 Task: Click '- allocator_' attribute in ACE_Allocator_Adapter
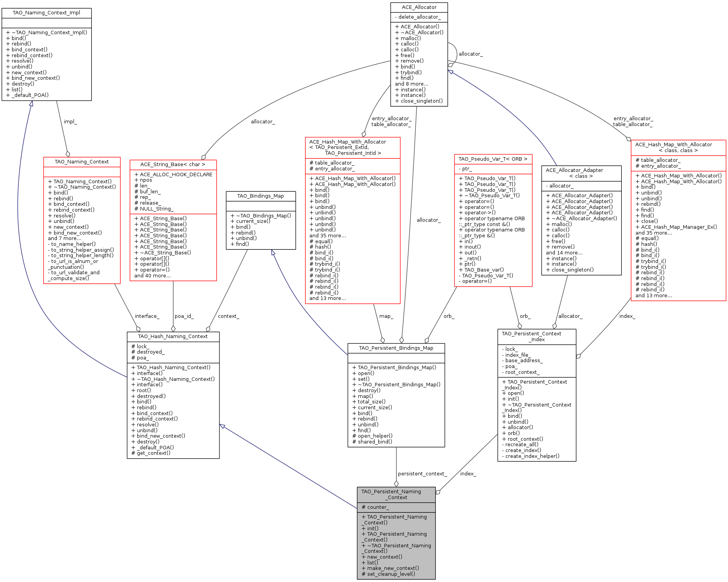[x=559, y=186]
